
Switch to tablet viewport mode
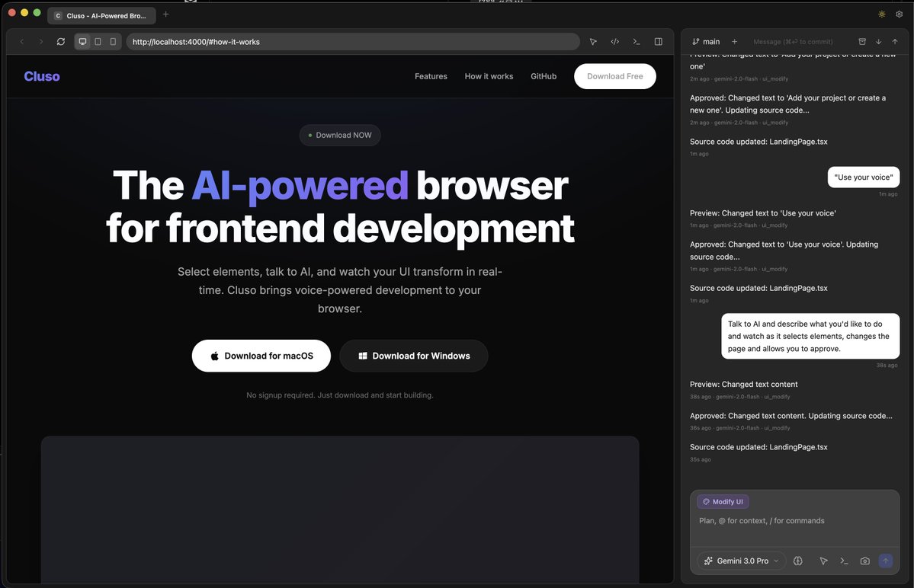[x=98, y=42]
